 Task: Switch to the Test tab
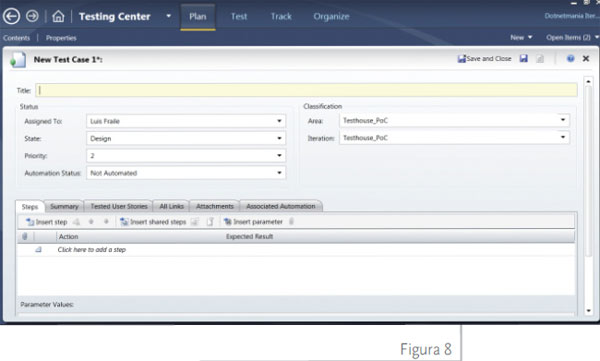click(239, 16)
